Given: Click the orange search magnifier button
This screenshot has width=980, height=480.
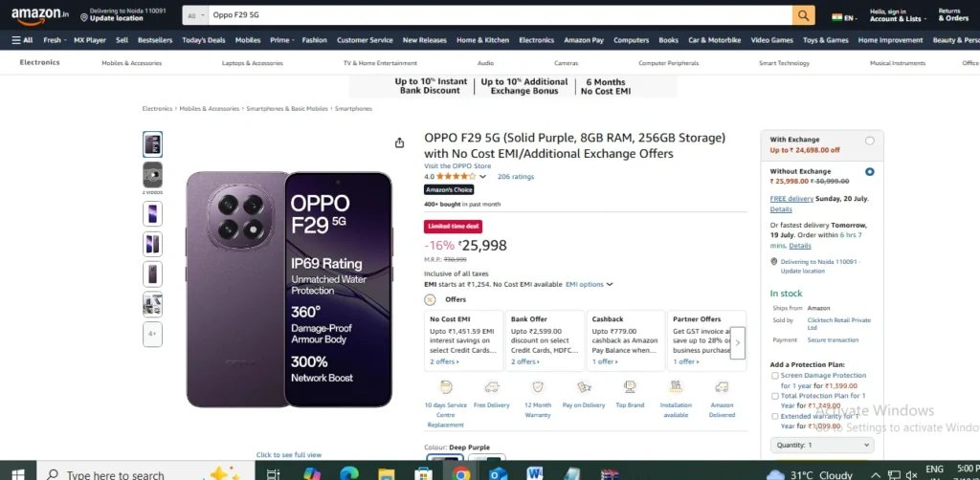Looking at the screenshot, I should (x=803, y=15).
